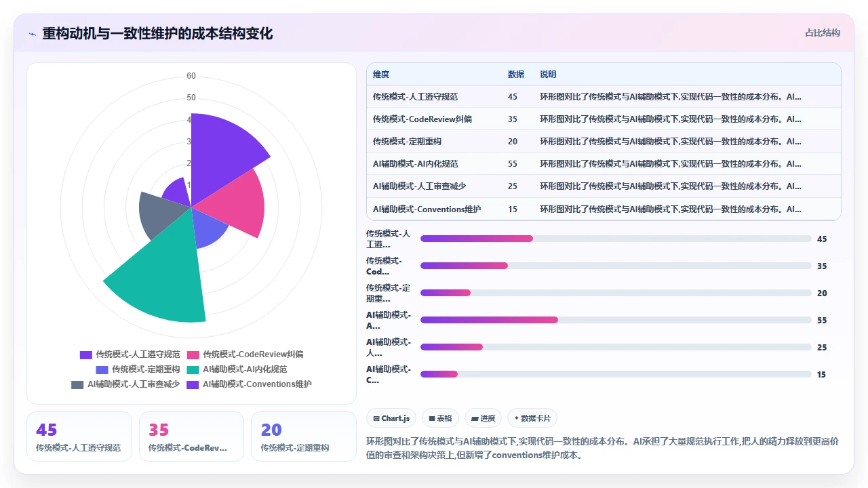
Task: Click the progress bar with value 15
Action: click(616, 374)
